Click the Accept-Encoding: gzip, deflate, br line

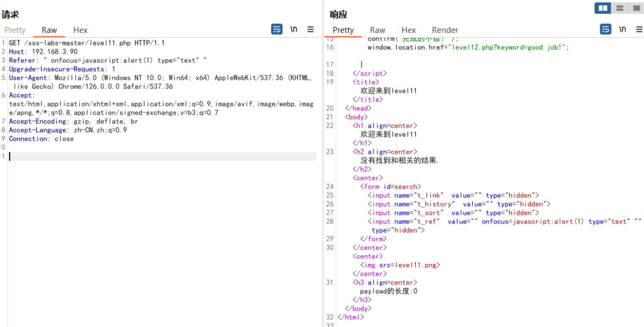tap(73, 121)
